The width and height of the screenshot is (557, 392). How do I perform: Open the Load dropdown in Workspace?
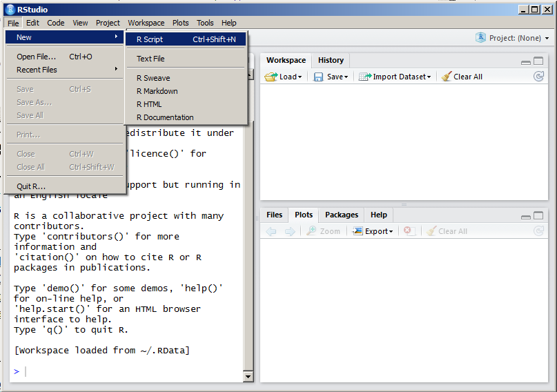pos(284,77)
